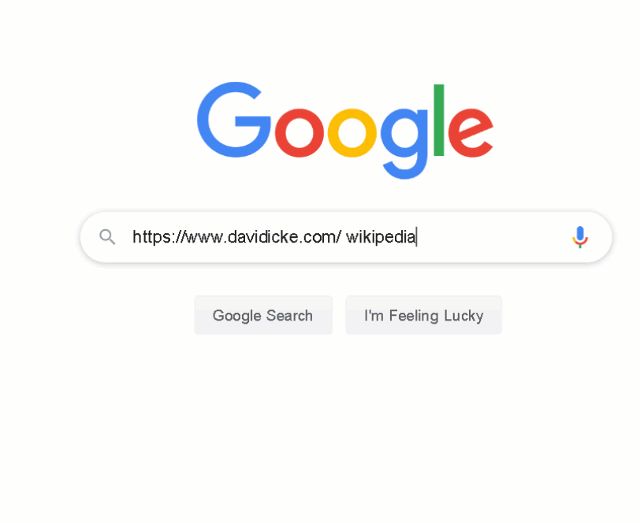The height and width of the screenshot is (523, 640).
Task: Click the magnifying glass search icon
Action: point(107,237)
